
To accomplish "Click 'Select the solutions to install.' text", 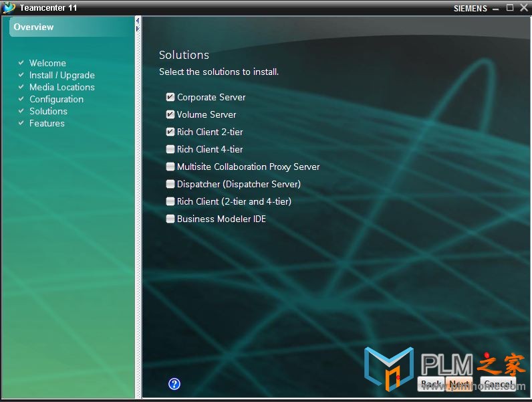I will pos(219,72).
